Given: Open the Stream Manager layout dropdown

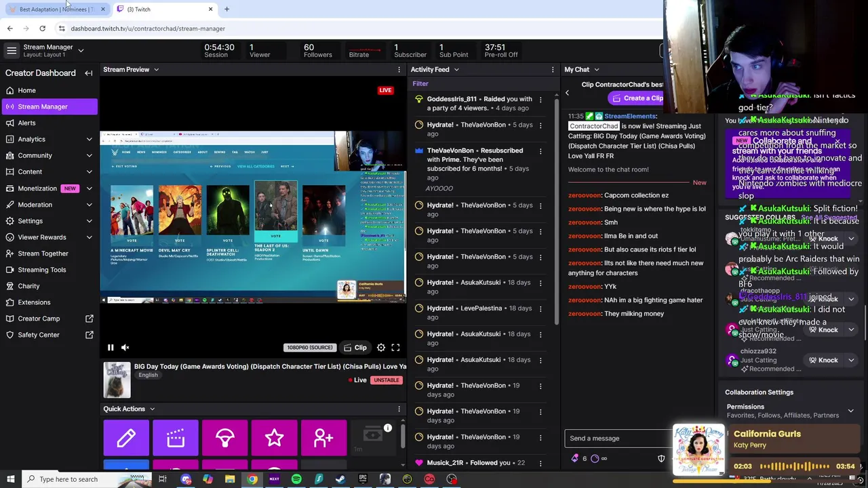Looking at the screenshot, I should pyautogui.click(x=81, y=50).
